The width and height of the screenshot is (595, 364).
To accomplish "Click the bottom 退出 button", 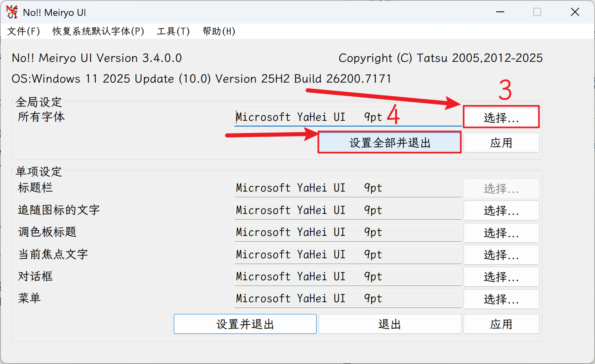I will [x=389, y=324].
